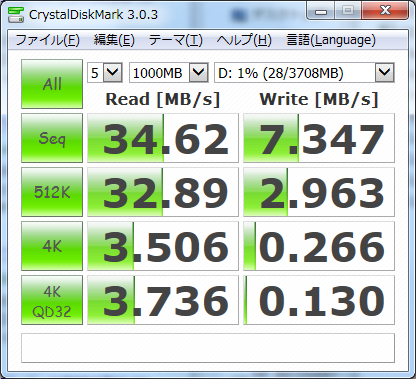Select the Seq write result 7.347

(x=319, y=138)
